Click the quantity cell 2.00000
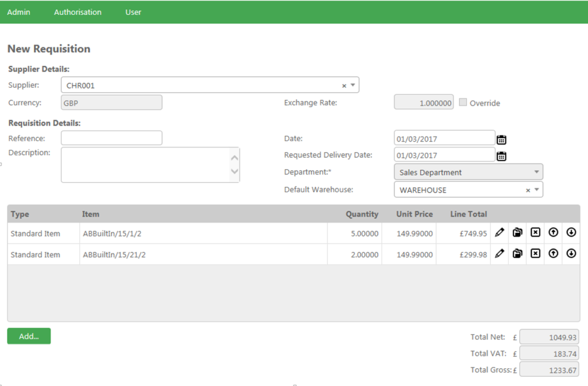This screenshot has width=588, height=386. pyautogui.click(x=354, y=254)
